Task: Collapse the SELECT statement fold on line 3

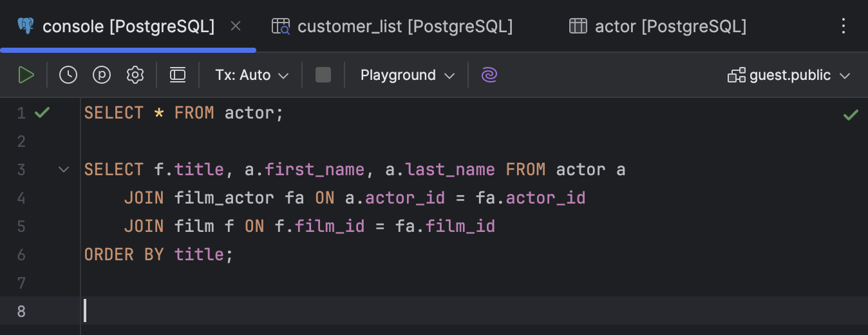Action: [x=64, y=170]
